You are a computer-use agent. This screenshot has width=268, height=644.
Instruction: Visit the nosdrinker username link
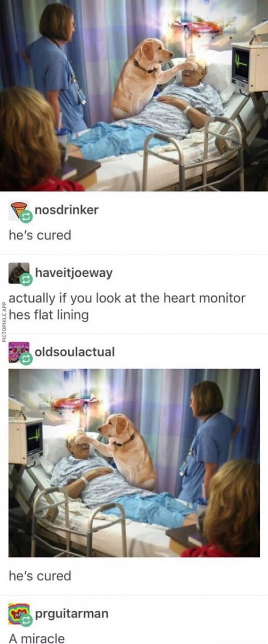pos(67,210)
